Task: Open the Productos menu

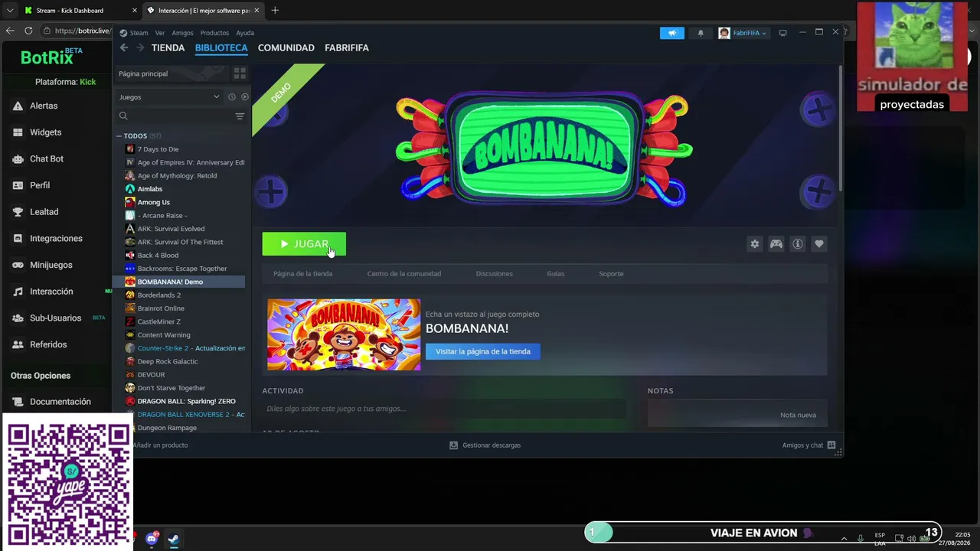Action: pyautogui.click(x=214, y=33)
